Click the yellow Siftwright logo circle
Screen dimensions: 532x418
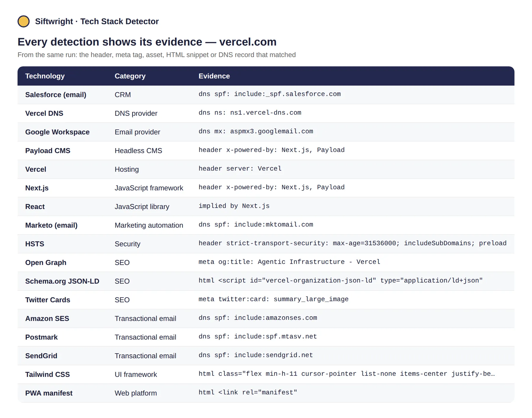pos(24,21)
